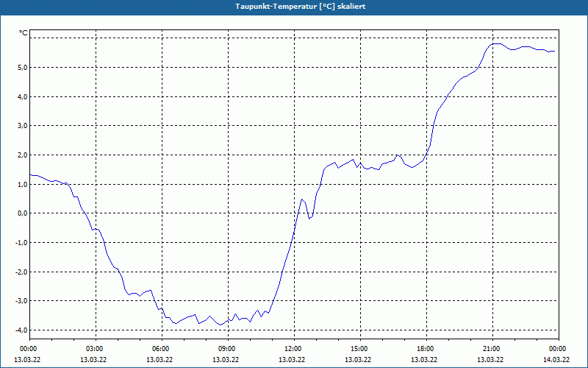Image resolution: width=588 pixels, height=368 pixels.
Task: Click the 13.03.22 date under 18:00
Action: pyautogui.click(x=424, y=360)
